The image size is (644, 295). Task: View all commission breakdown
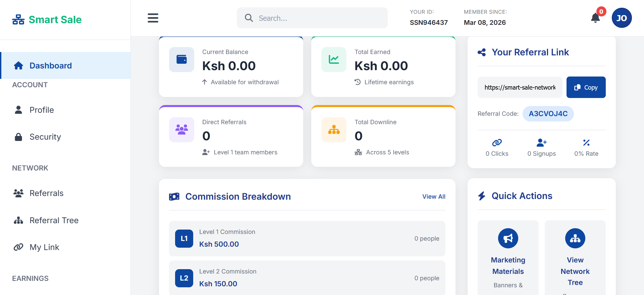434,197
